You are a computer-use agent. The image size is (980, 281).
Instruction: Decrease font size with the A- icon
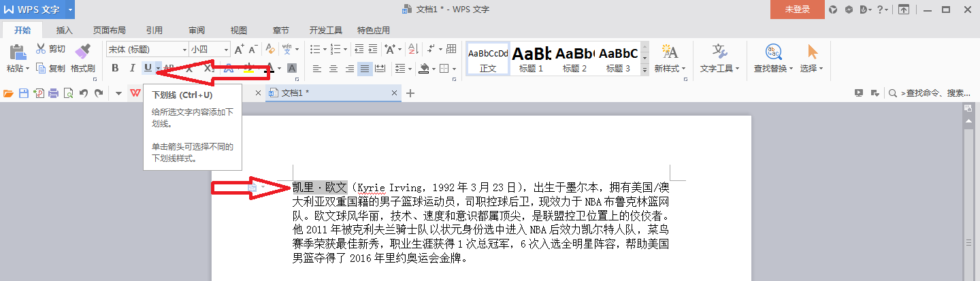click(253, 49)
